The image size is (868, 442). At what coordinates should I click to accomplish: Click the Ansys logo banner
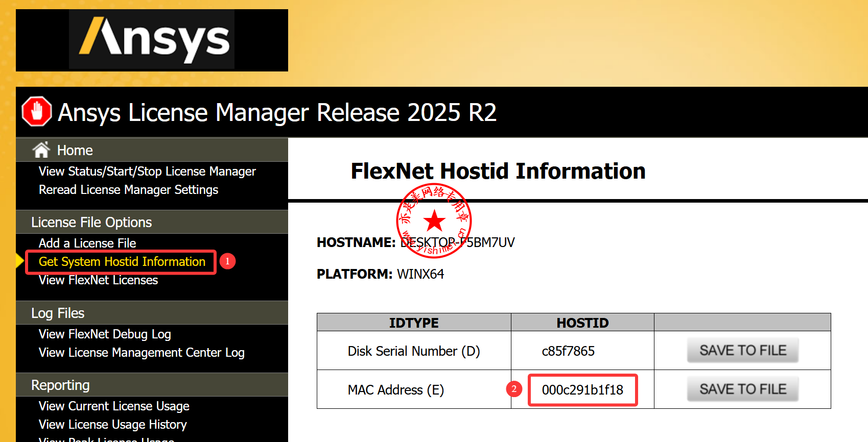pyautogui.click(x=152, y=40)
